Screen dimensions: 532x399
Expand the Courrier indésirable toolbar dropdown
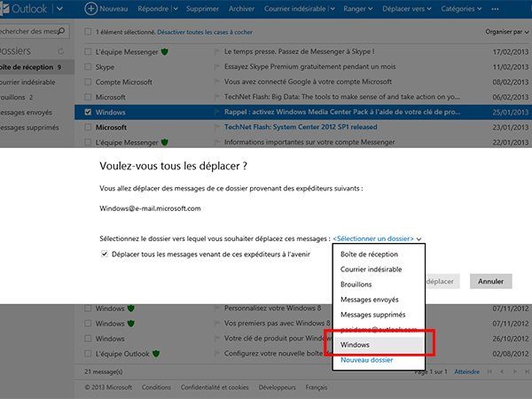point(332,9)
